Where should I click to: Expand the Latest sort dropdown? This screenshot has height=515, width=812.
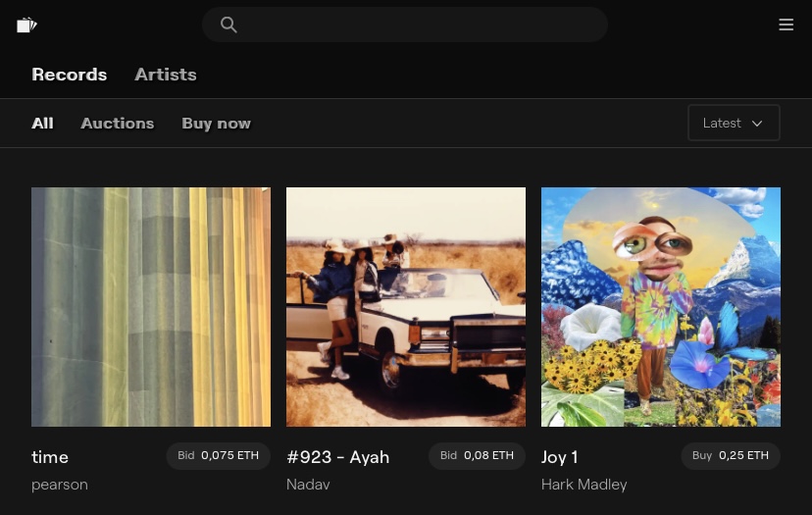734,123
